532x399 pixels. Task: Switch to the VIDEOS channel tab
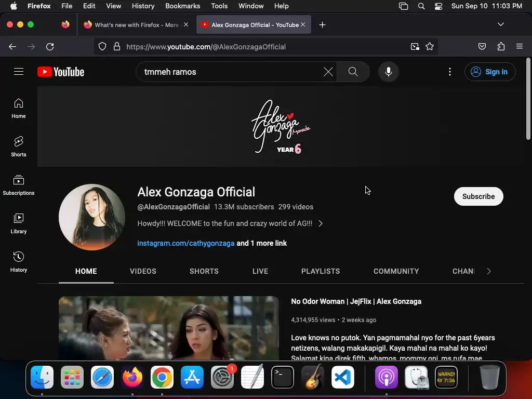(x=143, y=271)
